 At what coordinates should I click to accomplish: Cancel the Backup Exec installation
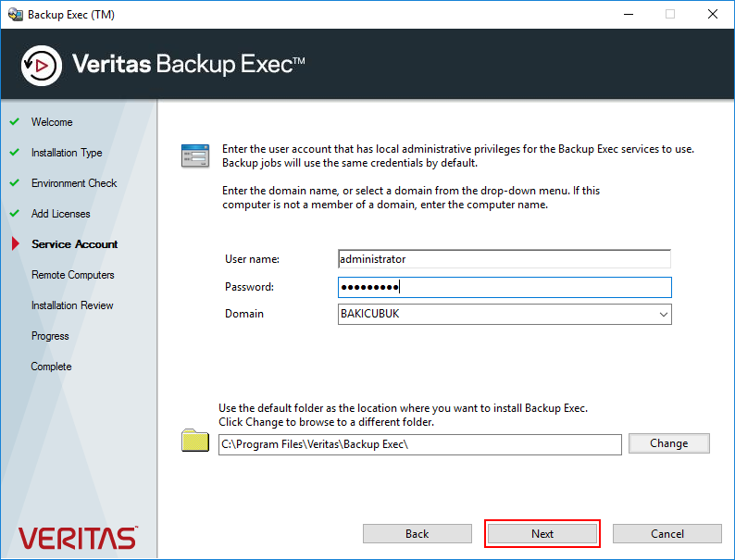pos(667,533)
